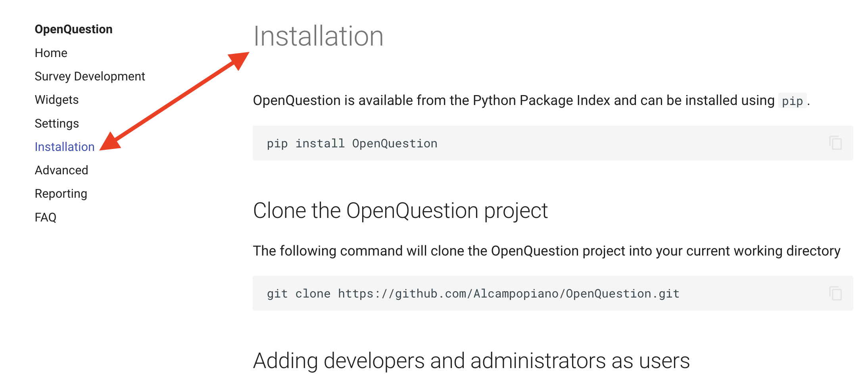Copy the pip install command to clipboard
This screenshot has height=374, width=868.
[x=835, y=143]
